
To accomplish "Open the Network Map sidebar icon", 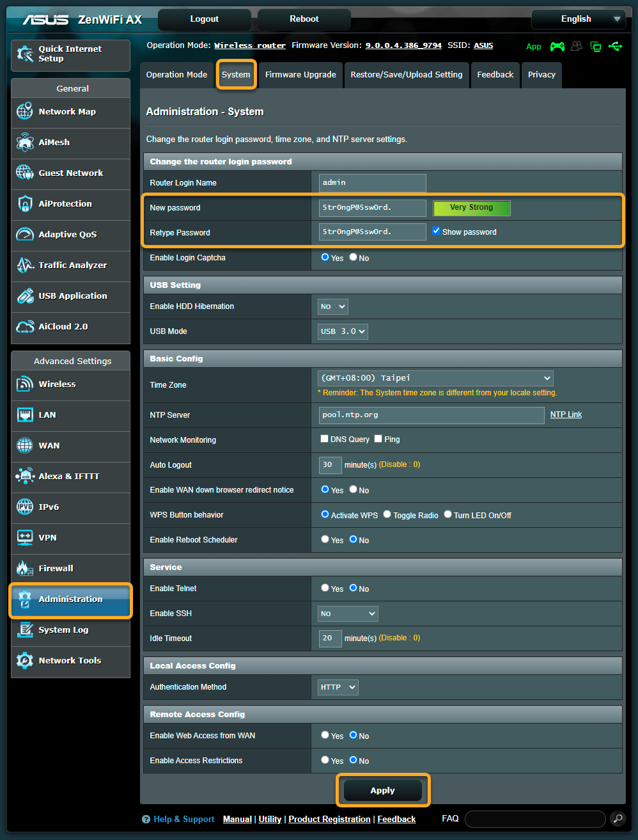I will point(25,111).
